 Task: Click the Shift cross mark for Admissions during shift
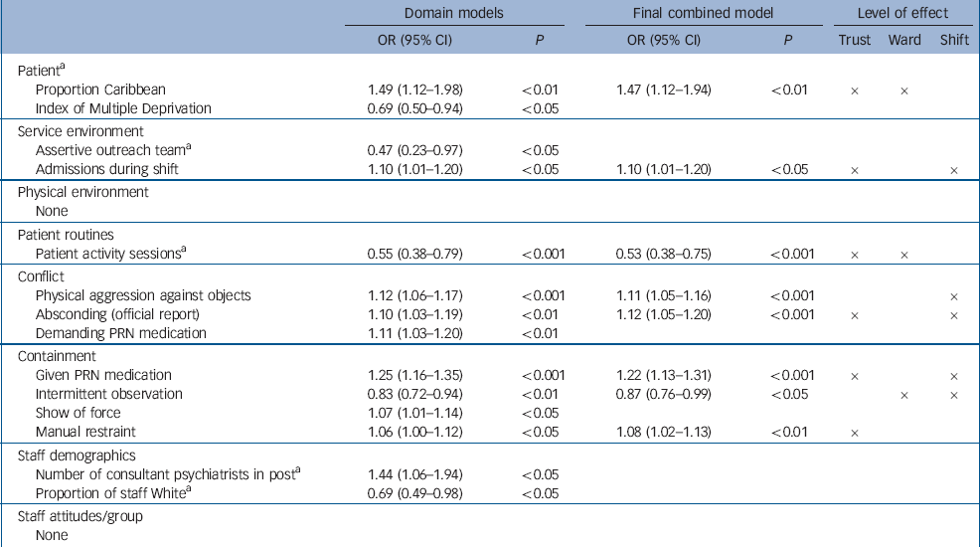pyautogui.click(x=954, y=171)
